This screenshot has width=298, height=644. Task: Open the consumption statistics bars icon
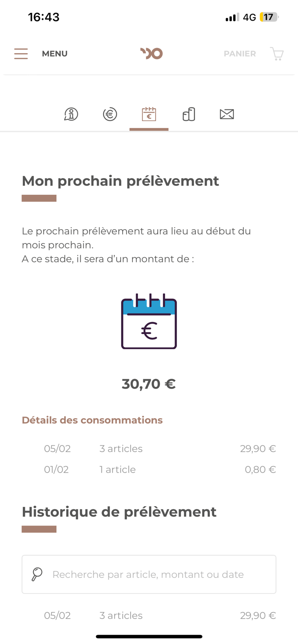click(188, 114)
